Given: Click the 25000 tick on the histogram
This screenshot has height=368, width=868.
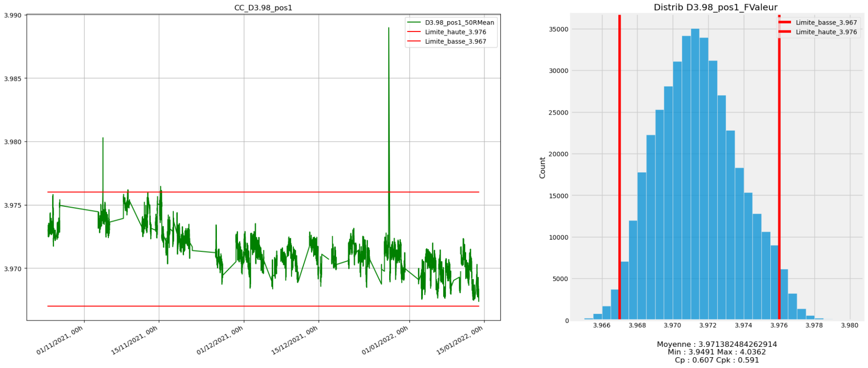Looking at the screenshot, I should pyautogui.click(x=559, y=113).
